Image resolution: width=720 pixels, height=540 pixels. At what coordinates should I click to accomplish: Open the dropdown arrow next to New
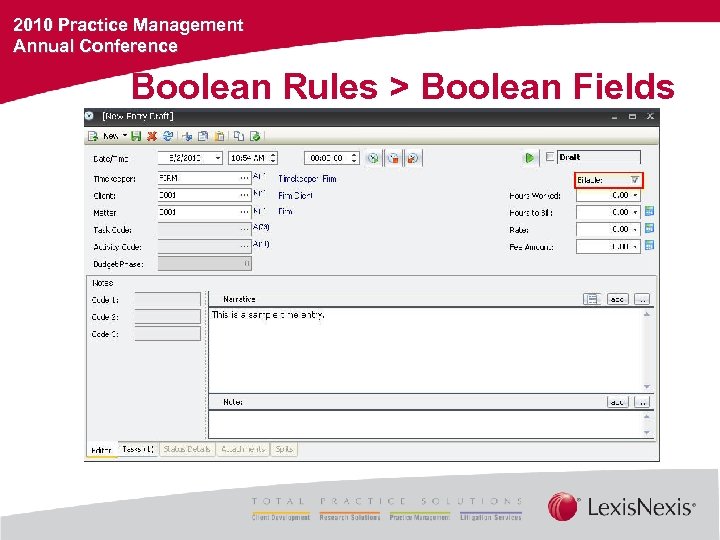click(x=124, y=135)
